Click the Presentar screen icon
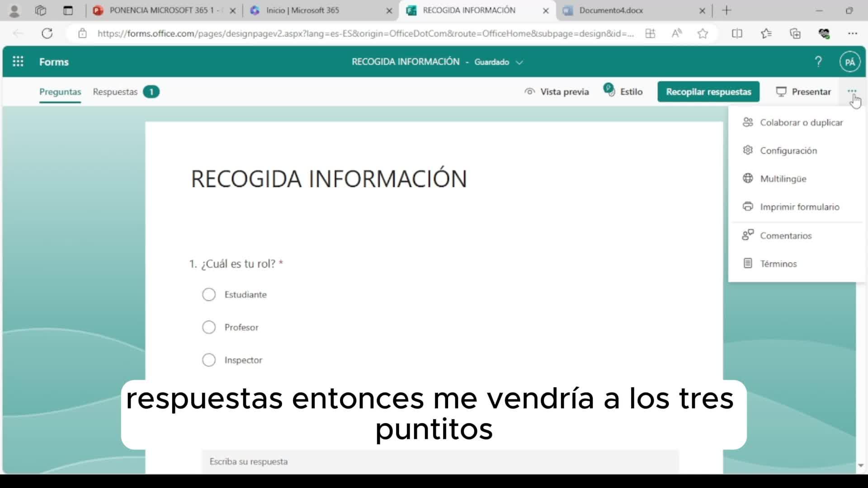The image size is (868, 488). click(781, 92)
